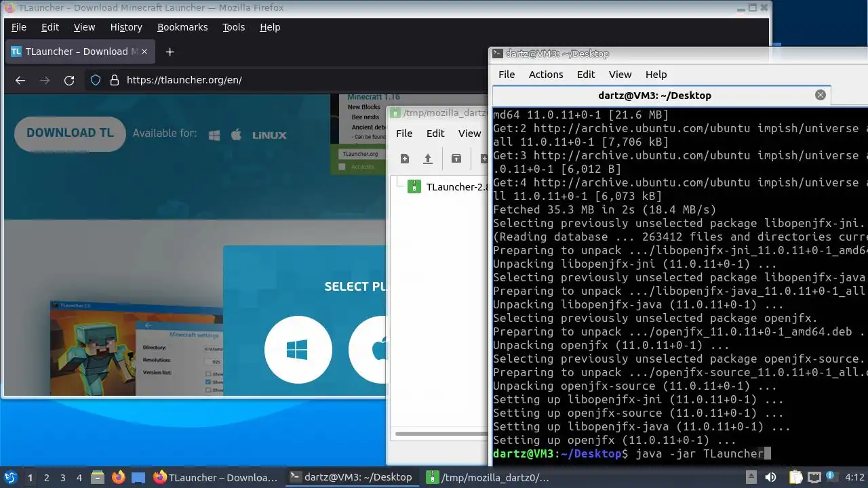
Task: Click the address bar URL
Action: coord(184,80)
